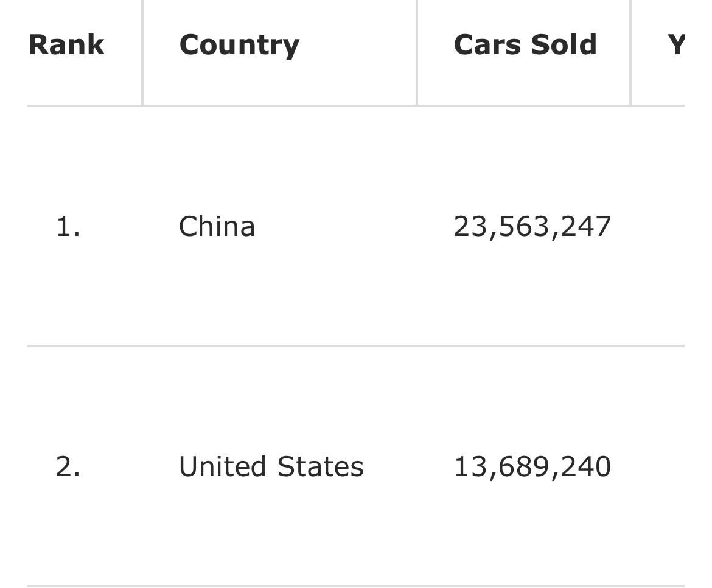Select the China country cell

[217, 226]
